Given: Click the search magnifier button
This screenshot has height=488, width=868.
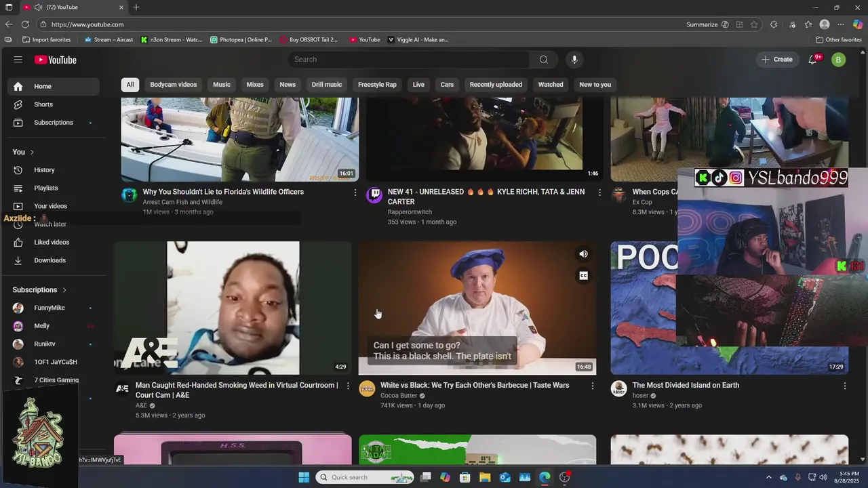Looking at the screenshot, I should pyautogui.click(x=543, y=60).
